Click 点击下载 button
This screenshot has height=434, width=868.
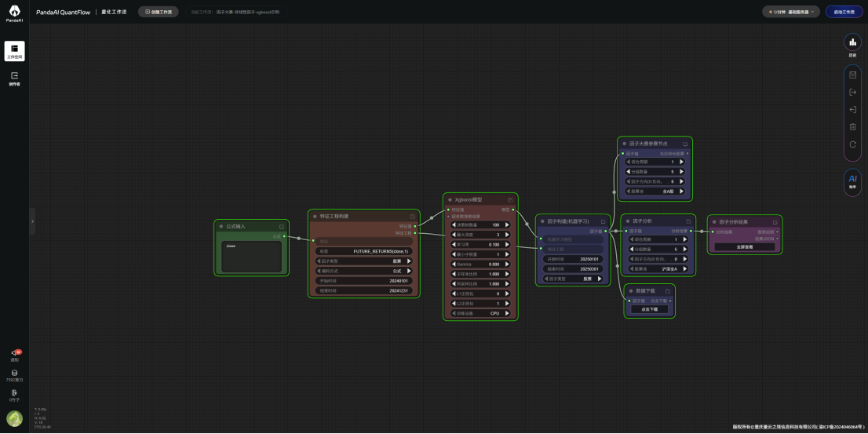pos(649,309)
